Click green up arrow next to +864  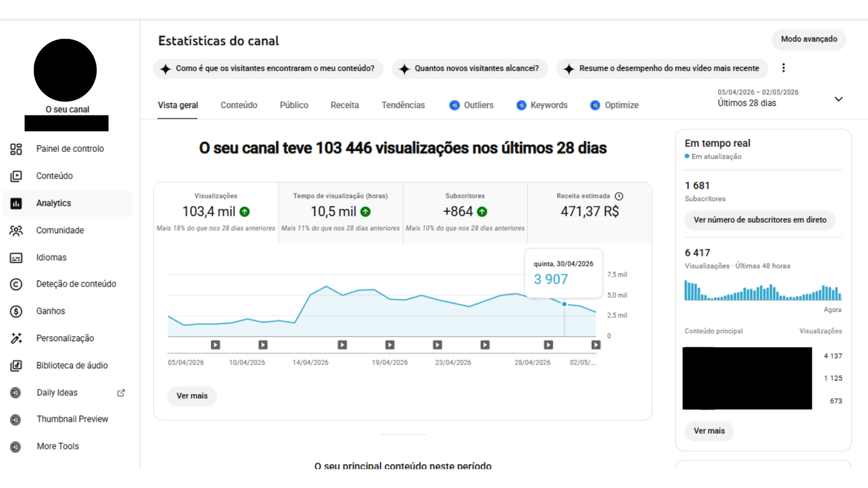[x=482, y=211]
